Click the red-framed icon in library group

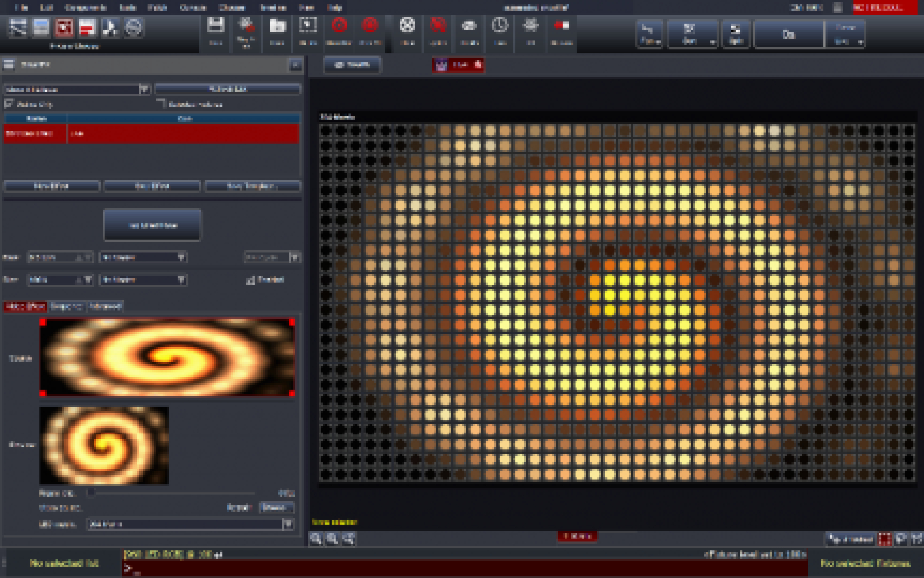coord(64,27)
